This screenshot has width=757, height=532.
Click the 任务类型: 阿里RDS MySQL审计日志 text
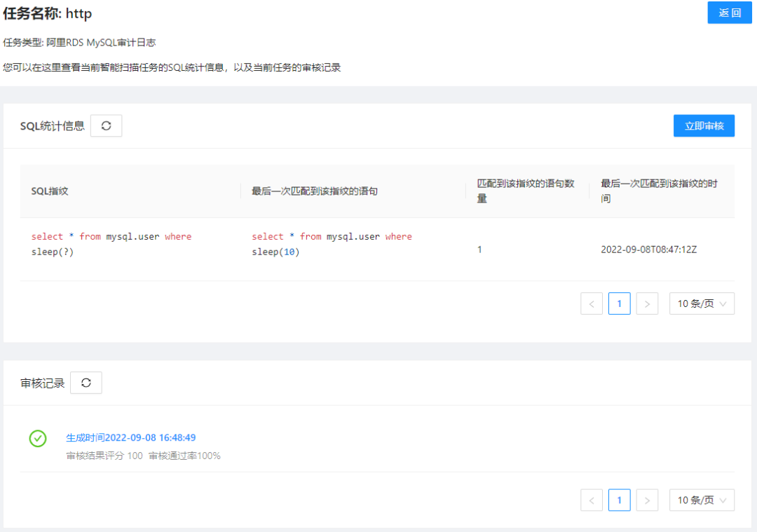coord(79,43)
